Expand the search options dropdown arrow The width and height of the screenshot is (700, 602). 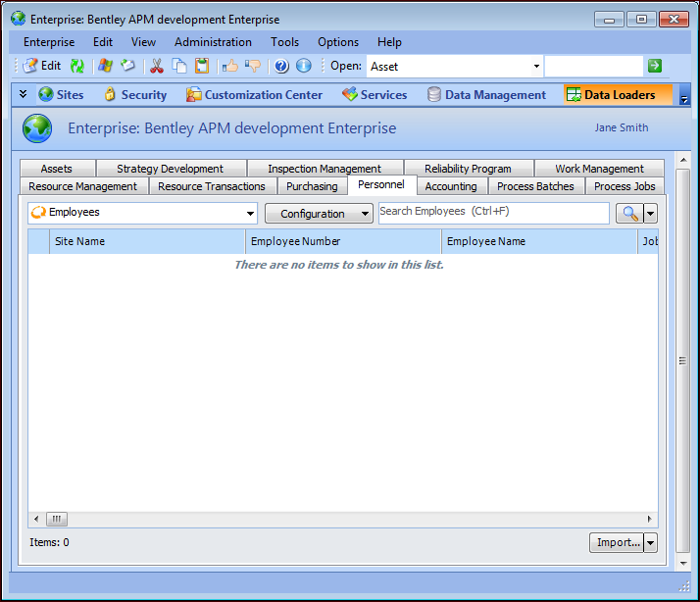(650, 214)
